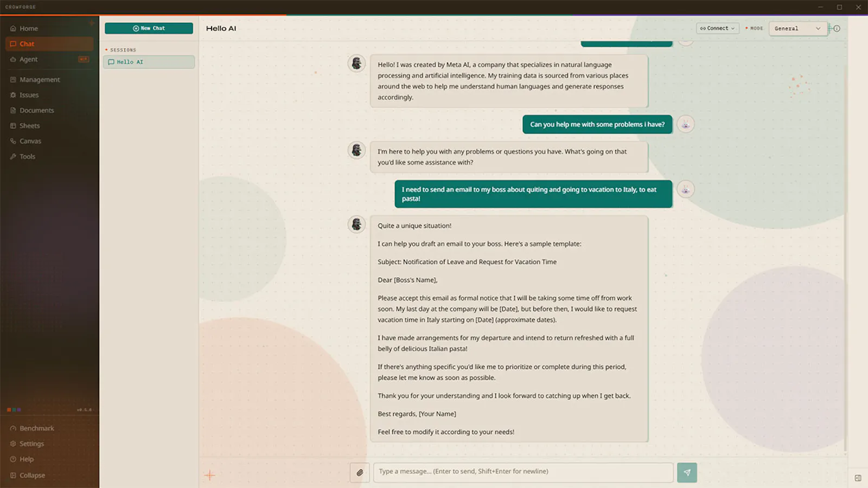This screenshot has width=868, height=488.
Task: Open the Help page
Action: point(49,459)
